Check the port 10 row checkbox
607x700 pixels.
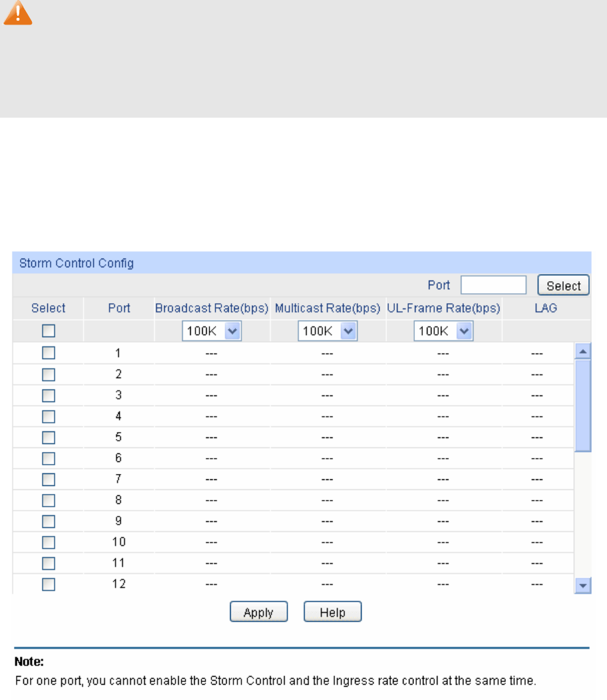[x=49, y=542]
